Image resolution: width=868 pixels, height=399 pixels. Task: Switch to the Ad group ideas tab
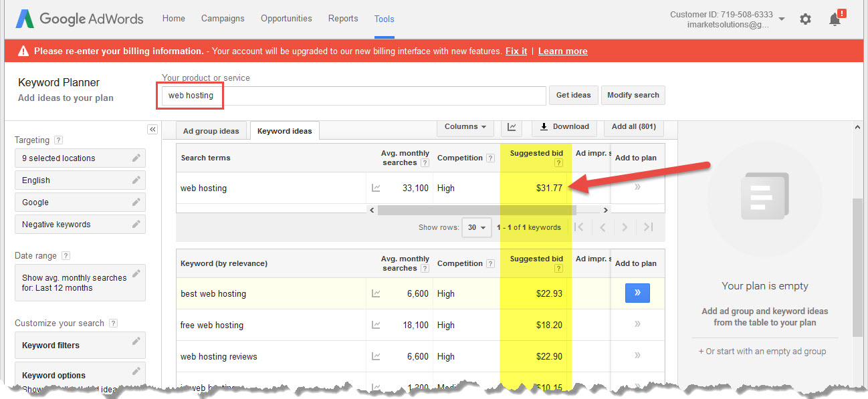click(x=211, y=130)
